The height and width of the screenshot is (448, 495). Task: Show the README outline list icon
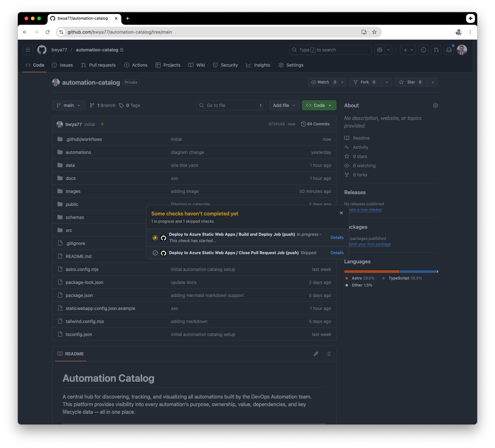coord(328,354)
